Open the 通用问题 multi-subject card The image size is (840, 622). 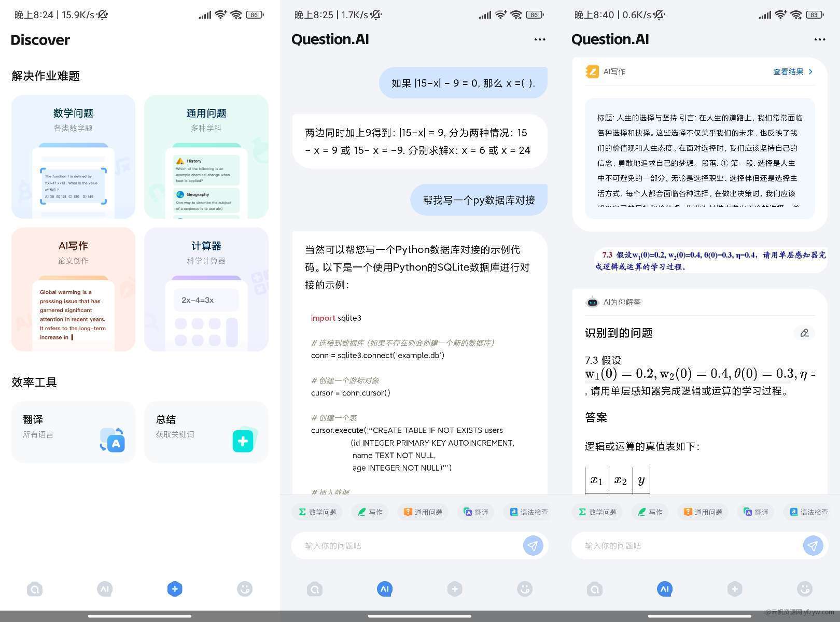tap(206, 157)
